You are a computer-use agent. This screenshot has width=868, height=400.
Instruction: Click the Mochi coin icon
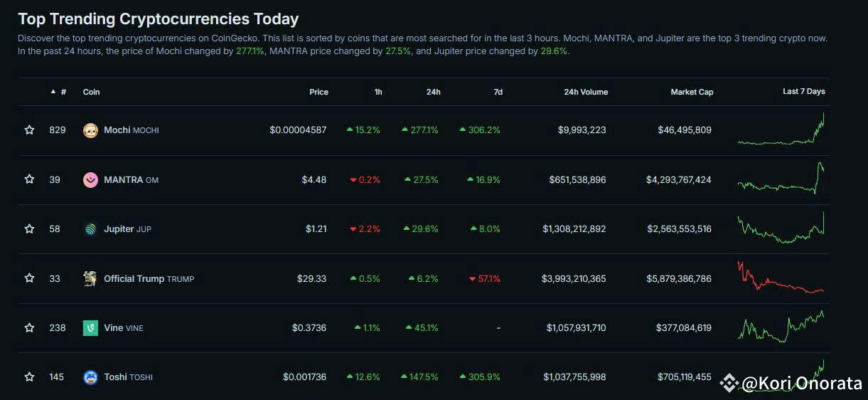click(90, 130)
